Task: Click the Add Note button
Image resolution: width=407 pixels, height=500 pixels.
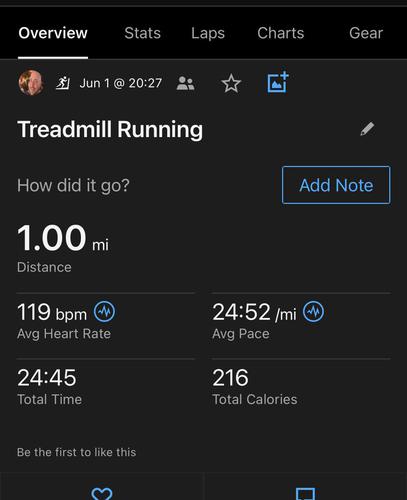Action: (x=336, y=185)
